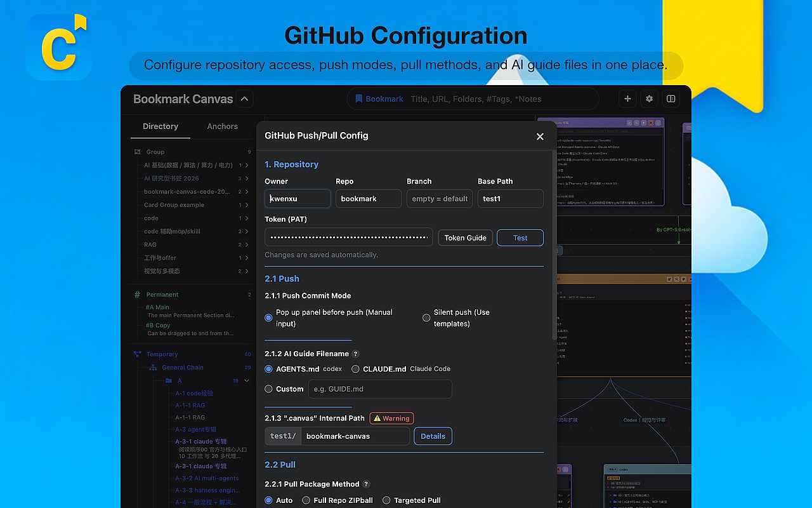This screenshot has width=812, height=508.
Task: Click the Base Path input field
Action: (511, 199)
